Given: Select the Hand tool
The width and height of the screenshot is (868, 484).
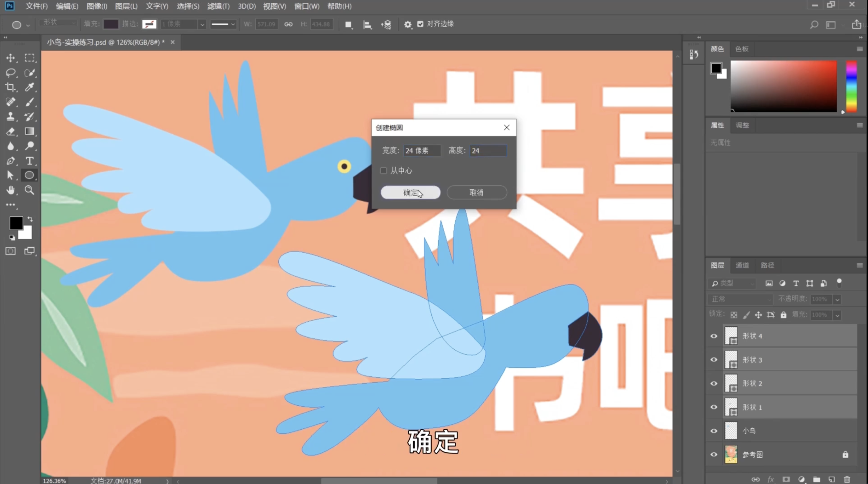Looking at the screenshot, I should click(11, 190).
